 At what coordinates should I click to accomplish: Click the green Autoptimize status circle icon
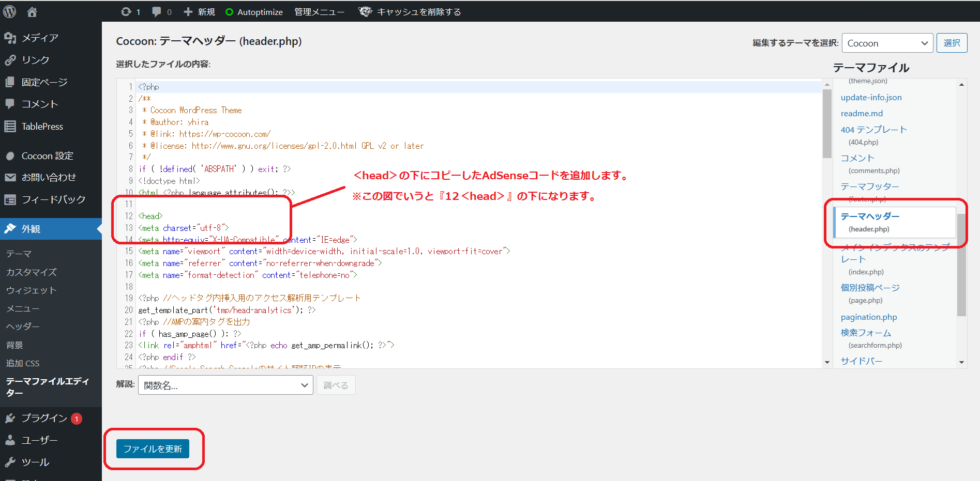point(229,12)
